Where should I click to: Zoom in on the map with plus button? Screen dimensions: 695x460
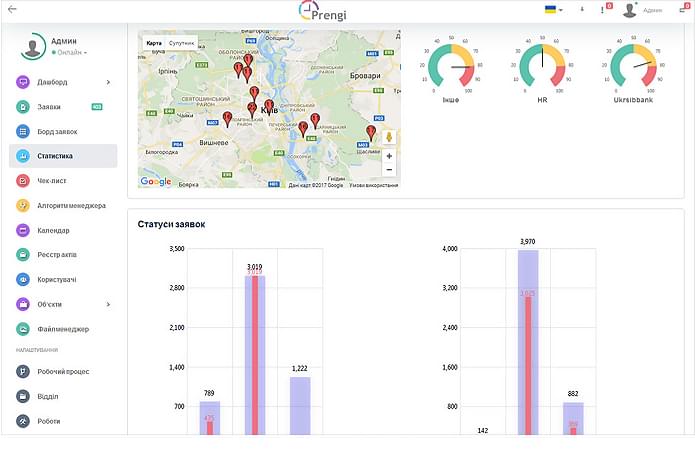pos(389,156)
